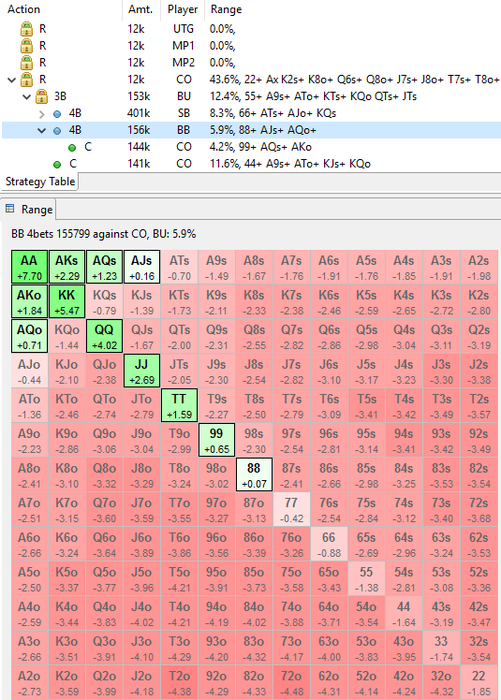Click the lock icon on the MP2 raise row
This screenshot has width=501, height=700.
coord(26,63)
